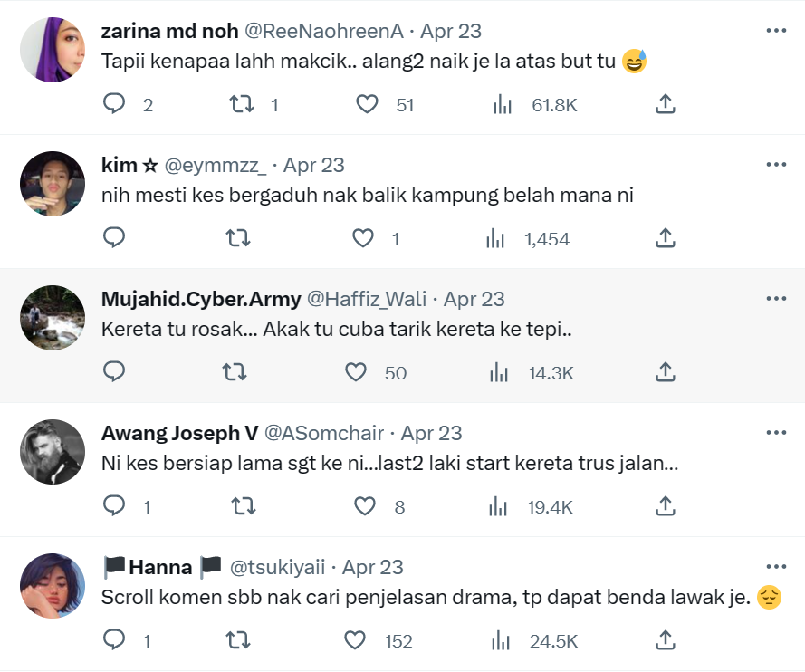The height and width of the screenshot is (672, 805).
Task: Like the tweet by @eymmzz_
Action: click(x=363, y=238)
